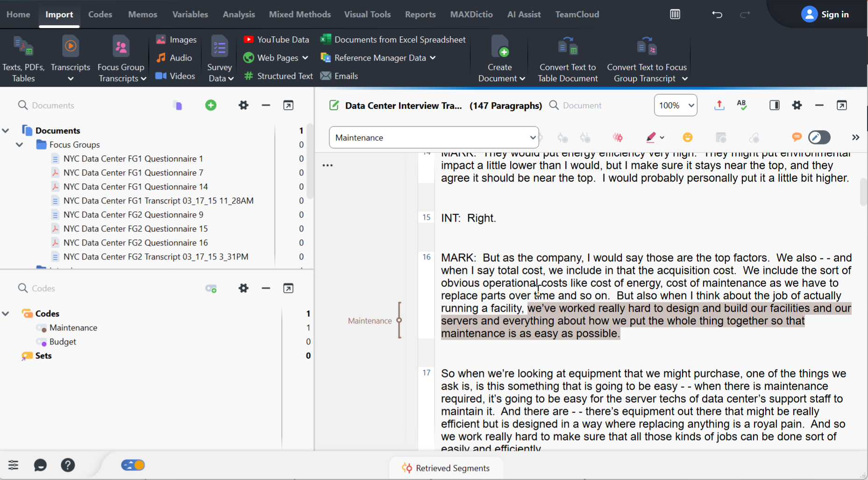Click the Undo arrow icon

pyautogui.click(x=717, y=14)
